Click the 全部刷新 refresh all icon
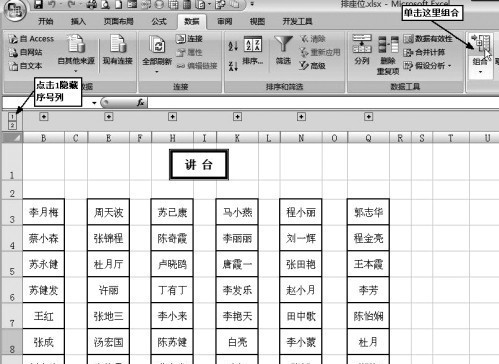This screenshot has height=364, width=499. [x=157, y=45]
